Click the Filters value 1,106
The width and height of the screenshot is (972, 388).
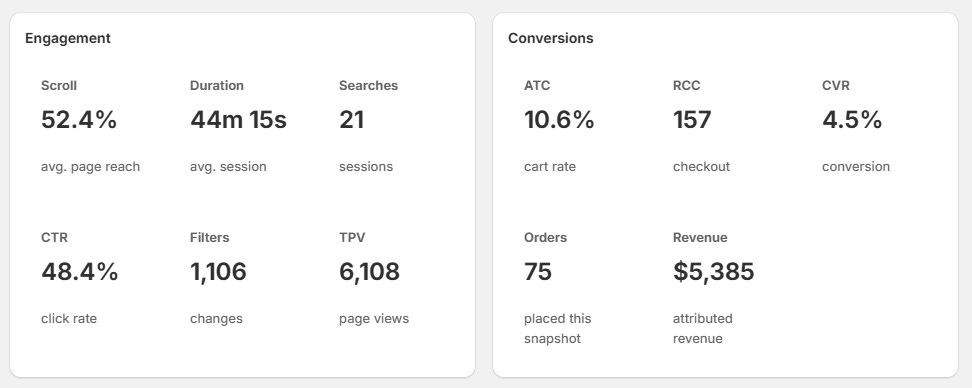point(218,271)
